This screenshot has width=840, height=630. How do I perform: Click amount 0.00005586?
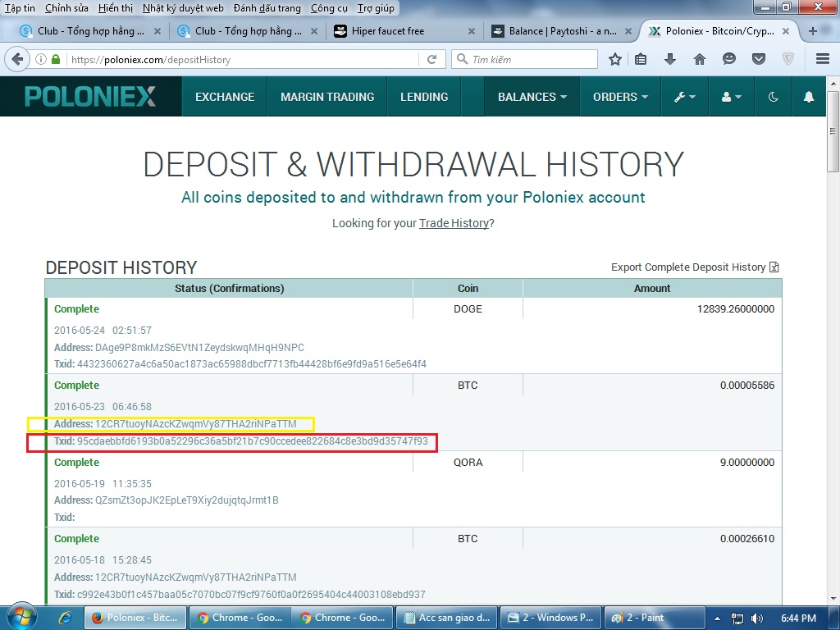click(746, 386)
